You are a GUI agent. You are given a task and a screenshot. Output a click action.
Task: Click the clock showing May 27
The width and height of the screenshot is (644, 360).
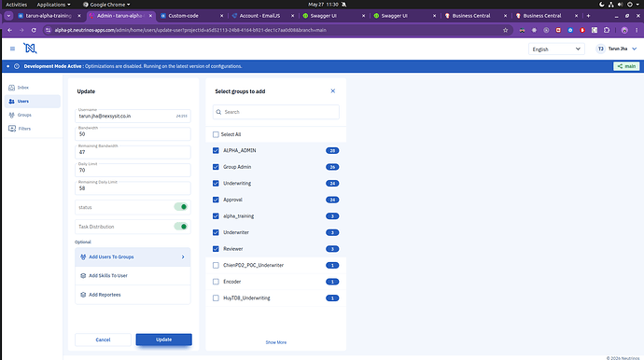point(323,5)
